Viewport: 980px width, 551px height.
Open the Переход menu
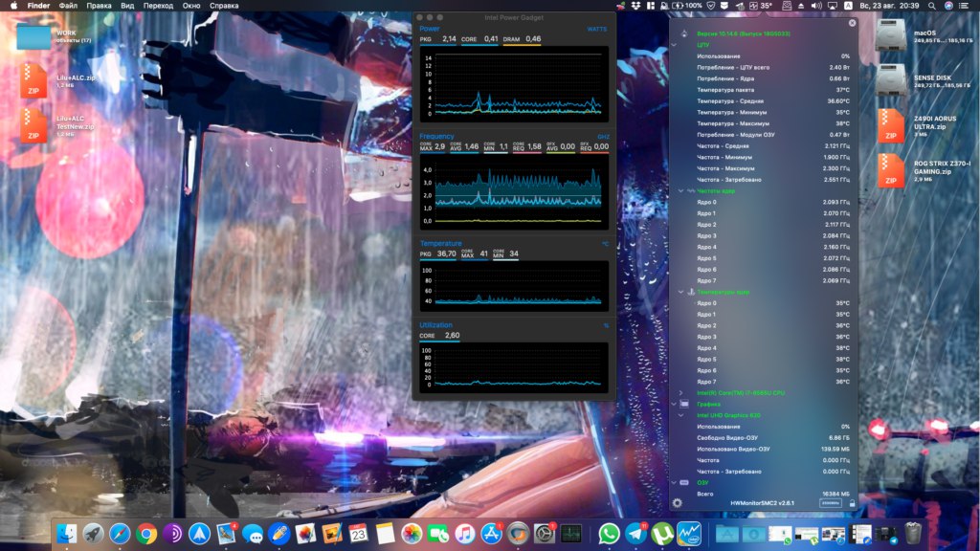pyautogui.click(x=158, y=6)
